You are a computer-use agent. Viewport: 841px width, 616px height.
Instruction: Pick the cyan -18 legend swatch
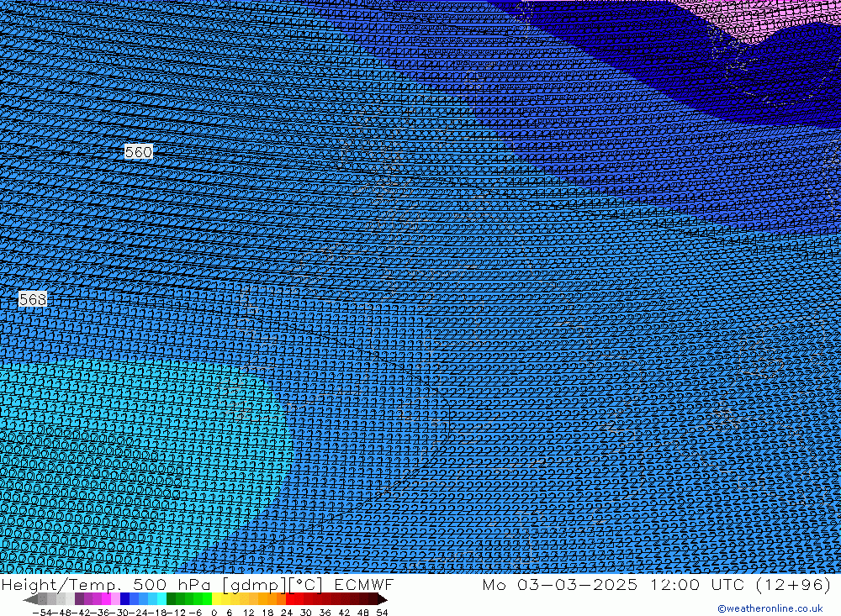coord(161,599)
